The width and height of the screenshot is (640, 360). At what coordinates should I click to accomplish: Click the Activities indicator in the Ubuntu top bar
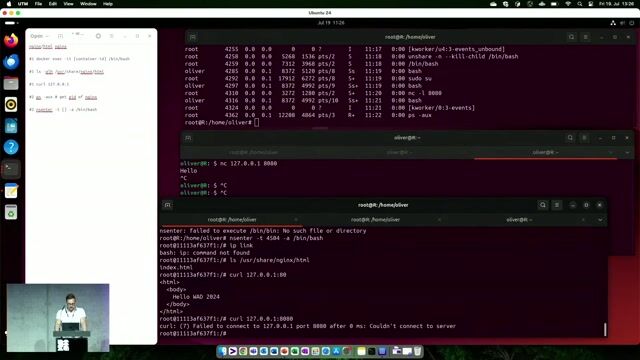coord(11,23)
